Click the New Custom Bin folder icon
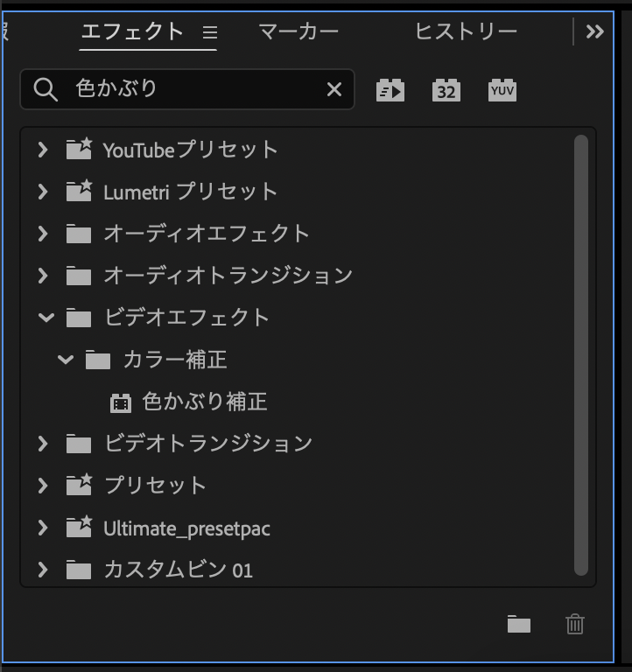 519,624
